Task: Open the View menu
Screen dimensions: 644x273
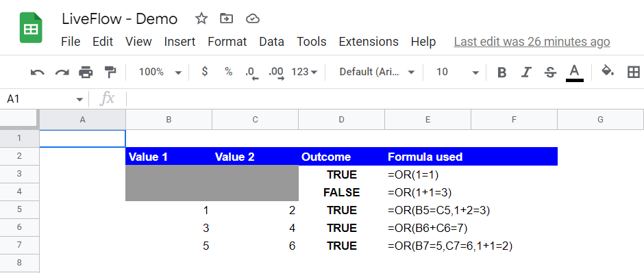Action: (x=138, y=42)
